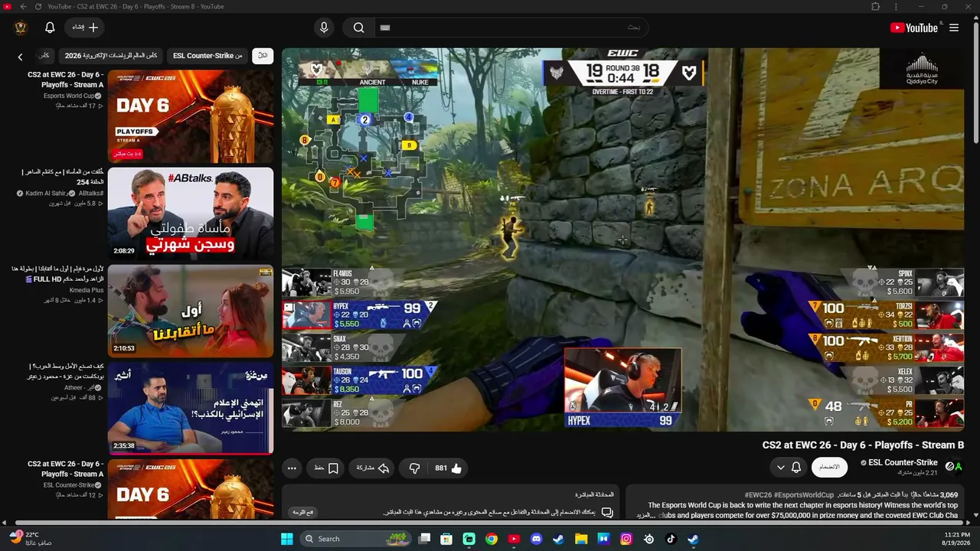Go back with the browser back arrow
Viewport: 980px width, 551px height.
(23, 7)
